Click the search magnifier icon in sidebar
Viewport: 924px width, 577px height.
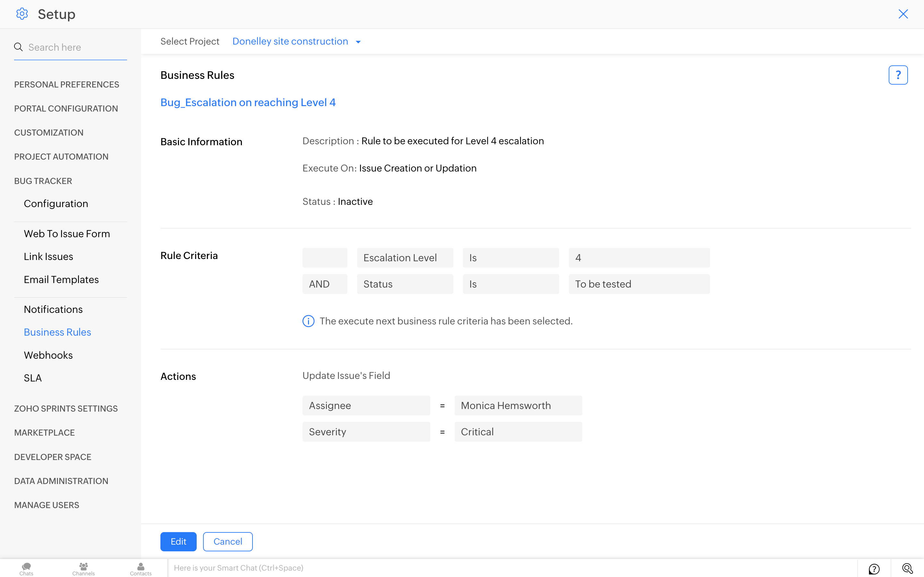click(18, 47)
